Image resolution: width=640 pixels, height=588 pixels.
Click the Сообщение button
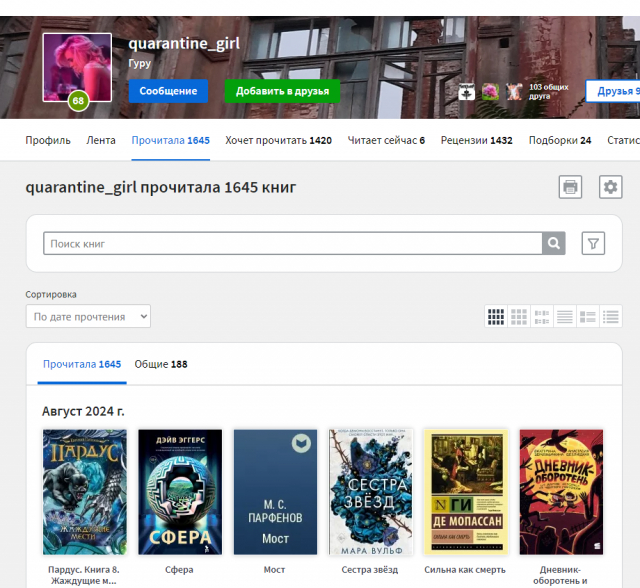pos(168,91)
